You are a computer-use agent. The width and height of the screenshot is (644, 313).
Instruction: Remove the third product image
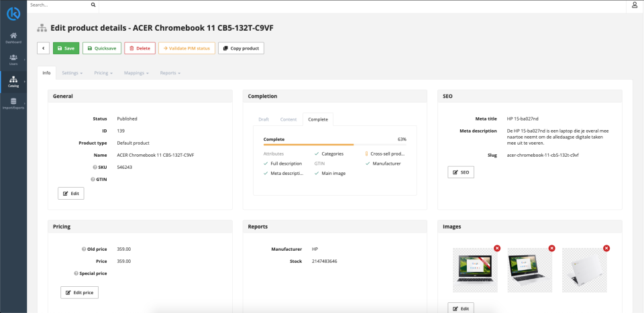tap(606, 248)
